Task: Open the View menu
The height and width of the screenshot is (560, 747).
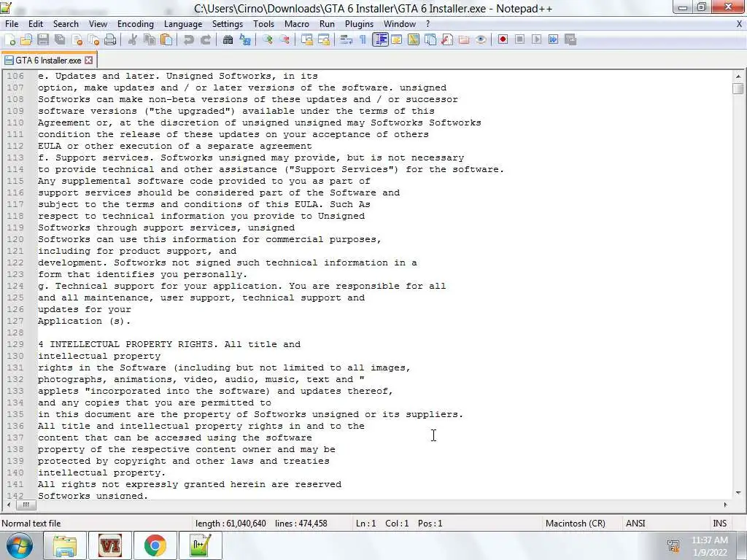Action: click(98, 24)
